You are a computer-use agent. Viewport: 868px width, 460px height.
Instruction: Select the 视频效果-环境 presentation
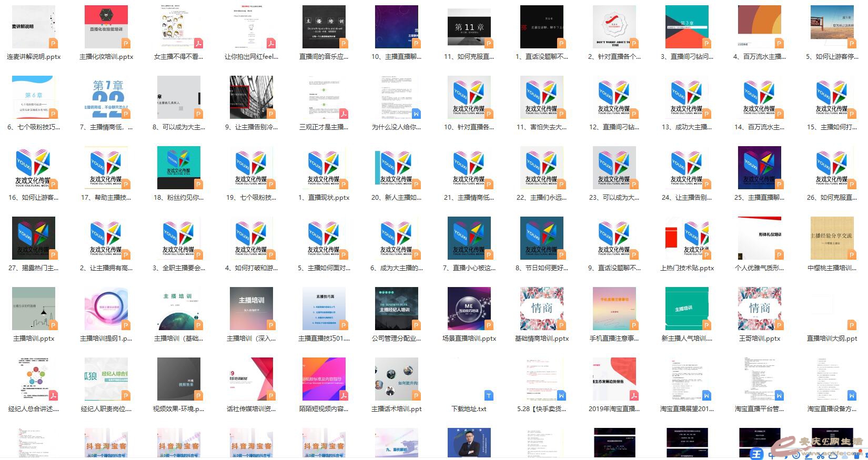178,380
